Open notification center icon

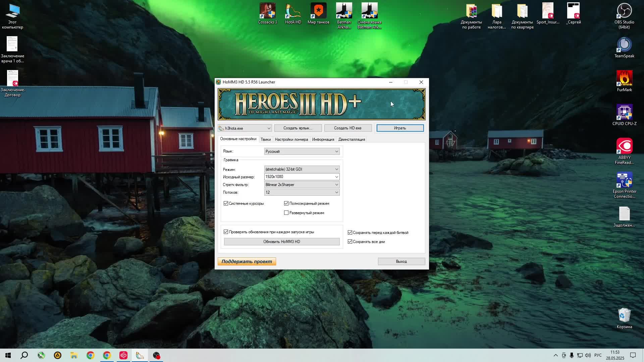(633, 355)
